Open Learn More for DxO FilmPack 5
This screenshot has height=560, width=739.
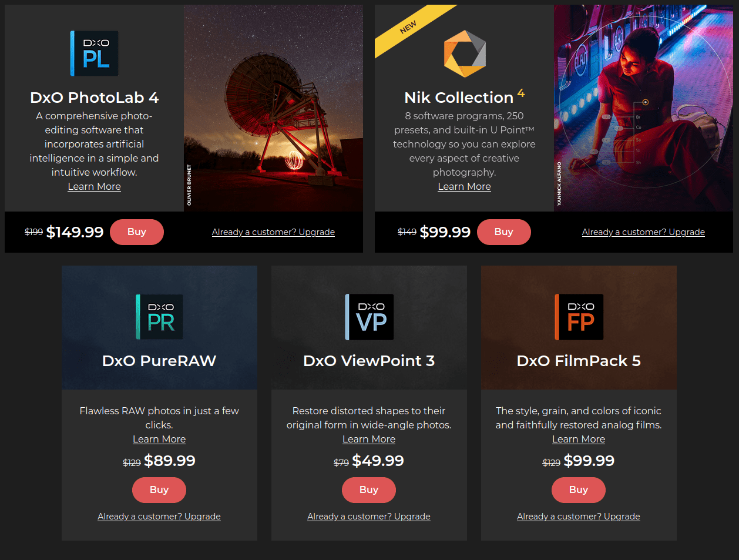tap(579, 439)
